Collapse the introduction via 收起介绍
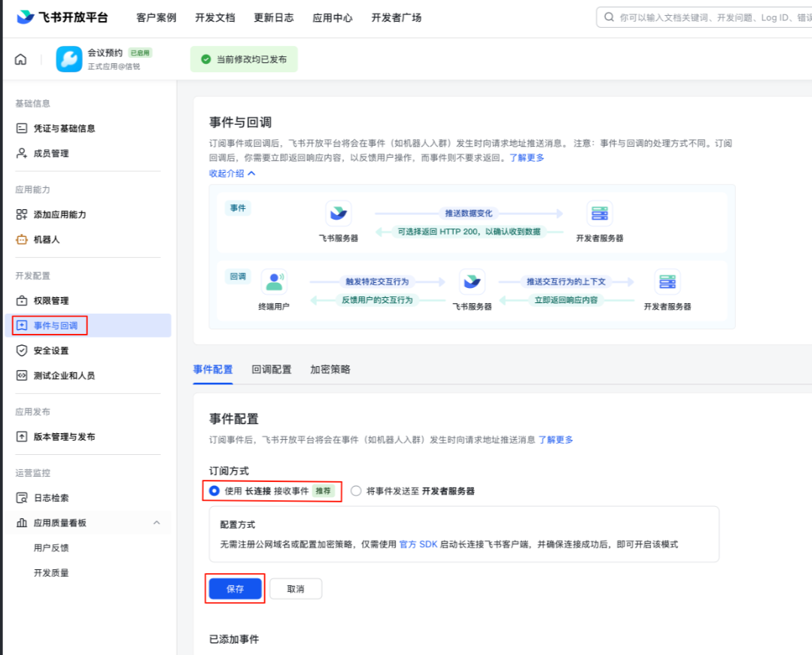The image size is (812, 655). [x=232, y=174]
